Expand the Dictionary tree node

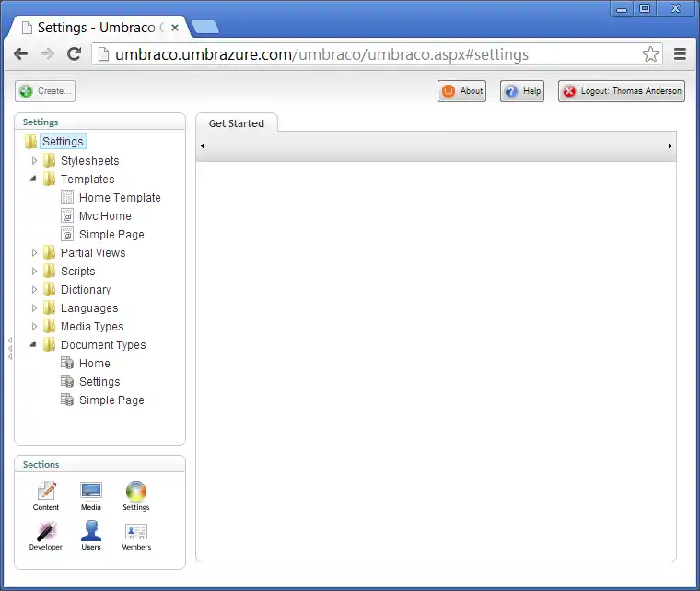34,289
